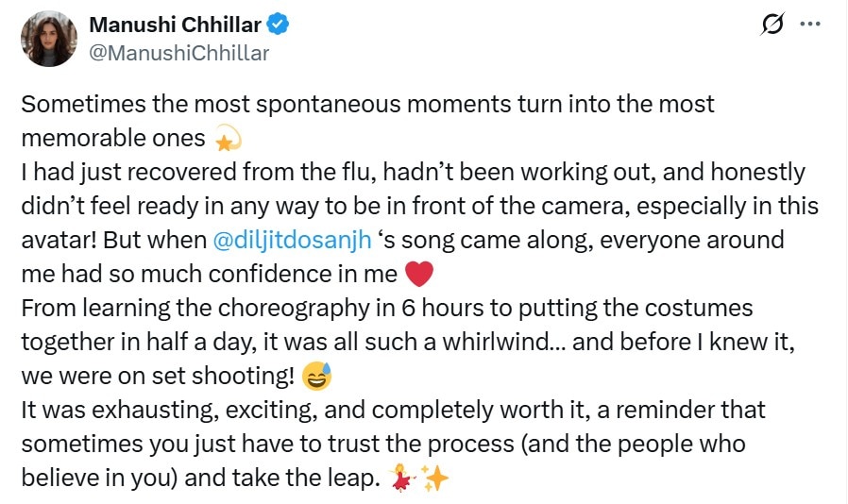Click Manushi Chhillar's profile picture
This screenshot has height=504, width=848.
[x=48, y=39]
